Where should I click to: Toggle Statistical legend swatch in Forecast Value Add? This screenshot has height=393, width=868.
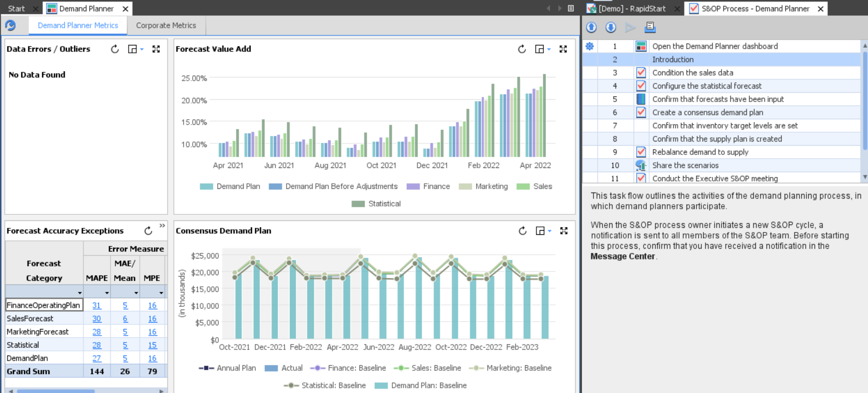tap(358, 204)
